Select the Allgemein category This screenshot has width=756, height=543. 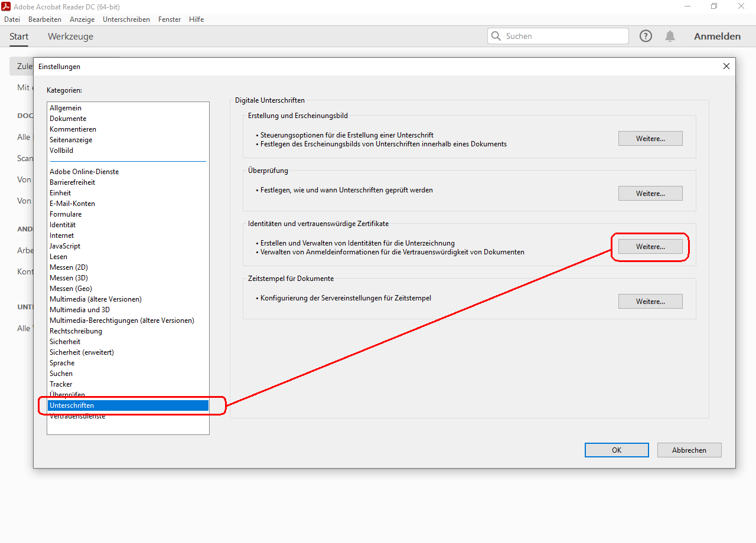66,108
